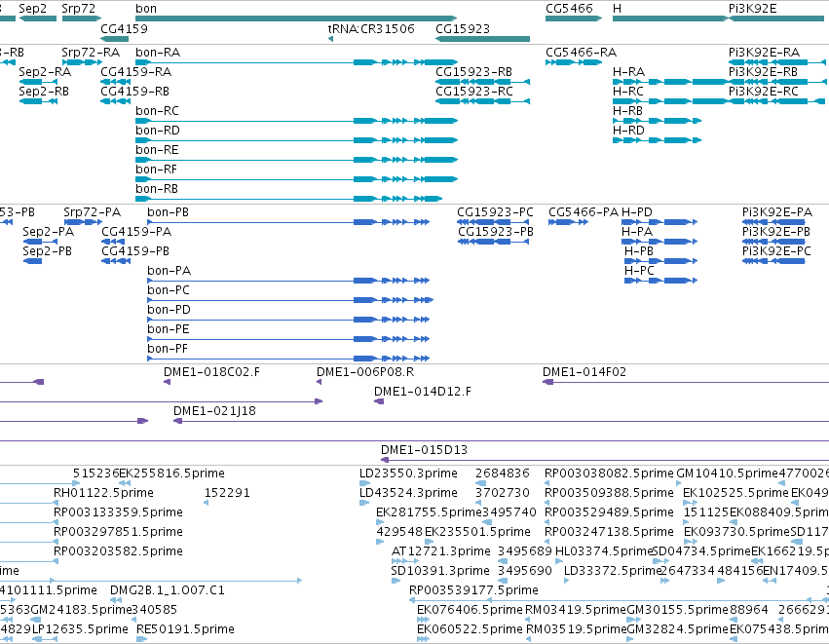Click the Sep2-RB transcript label
The image size is (829, 644).
click(44, 91)
